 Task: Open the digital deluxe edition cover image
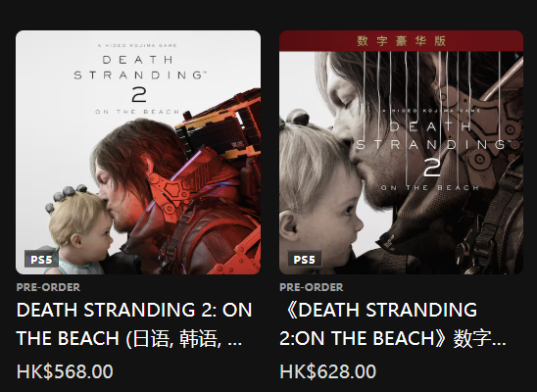tap(401, 152)
